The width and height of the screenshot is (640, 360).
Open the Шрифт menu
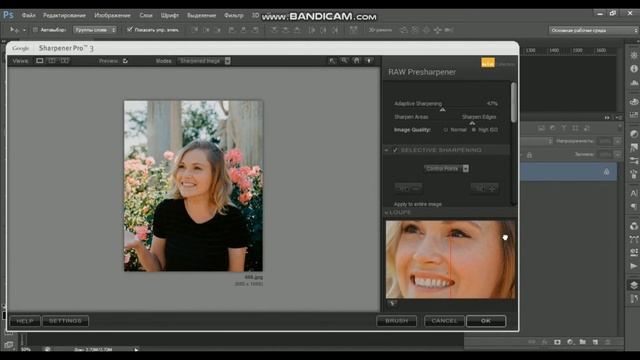pyautogui.click(x=170, y=16)
